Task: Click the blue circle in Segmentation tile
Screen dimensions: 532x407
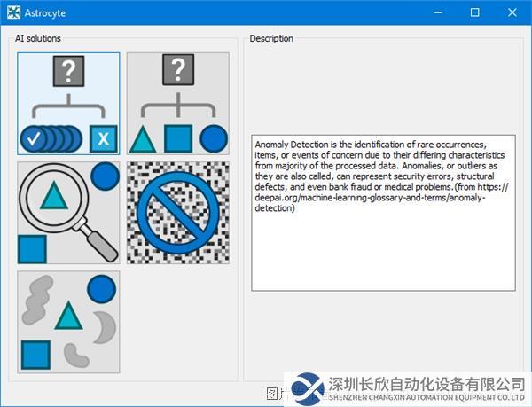Action: (x=102, y=288)
